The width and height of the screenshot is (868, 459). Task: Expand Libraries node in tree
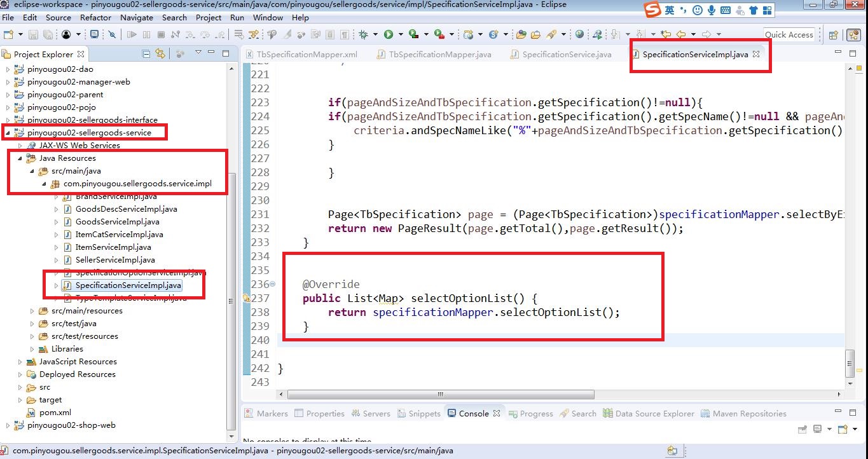click(32, 349)
